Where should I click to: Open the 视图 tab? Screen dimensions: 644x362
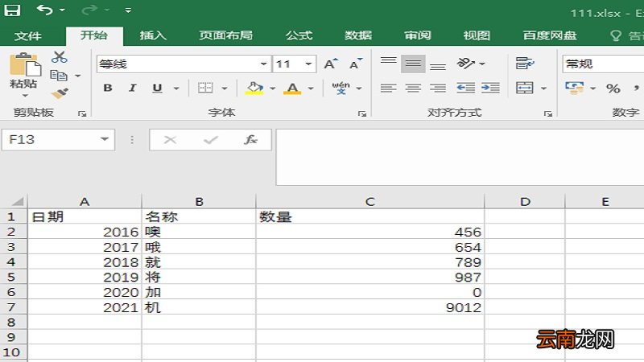(477, 35)
